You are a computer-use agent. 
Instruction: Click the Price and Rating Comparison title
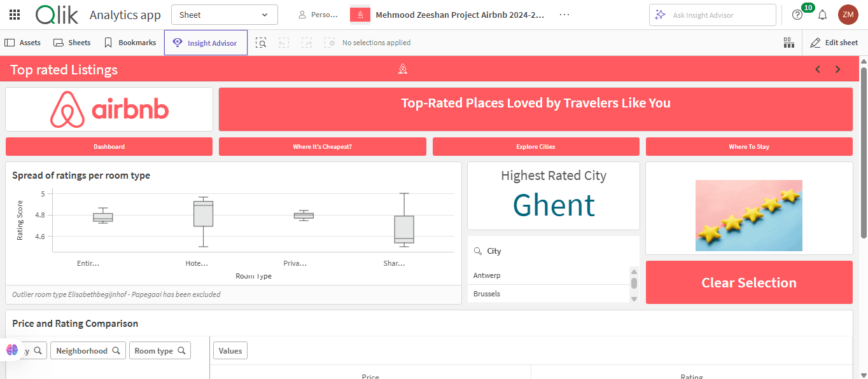[x=75, y=323]
